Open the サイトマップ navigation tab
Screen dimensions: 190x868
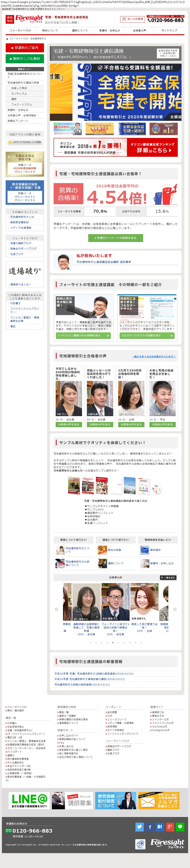(x=169, y=30)
